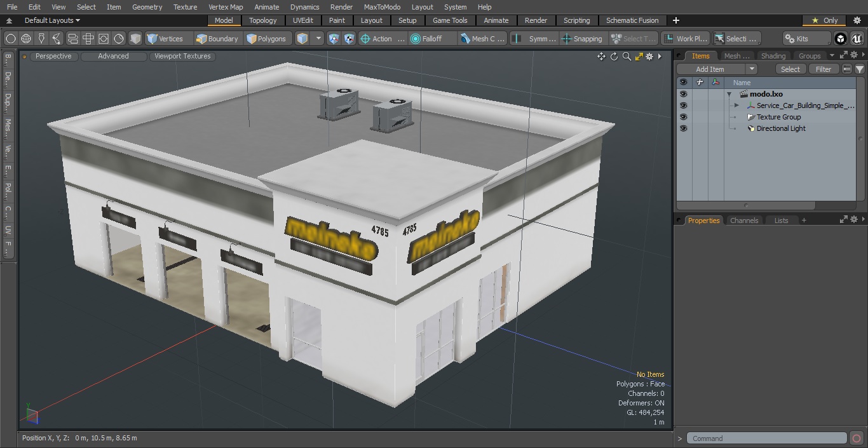The height and width of the screenshot is (448, 868).
Task: Open dropdown next to Items cube icon
Action: coord(318,39)
